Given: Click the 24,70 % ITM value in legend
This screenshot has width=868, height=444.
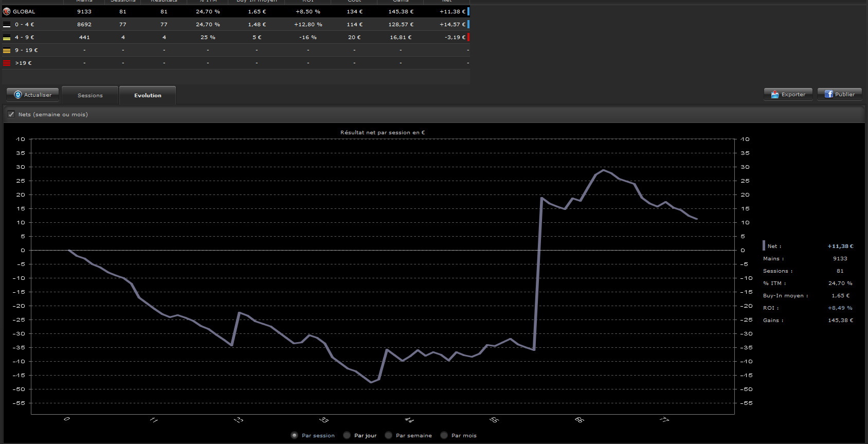Looking at the screenshot, I should coord(840,283).
